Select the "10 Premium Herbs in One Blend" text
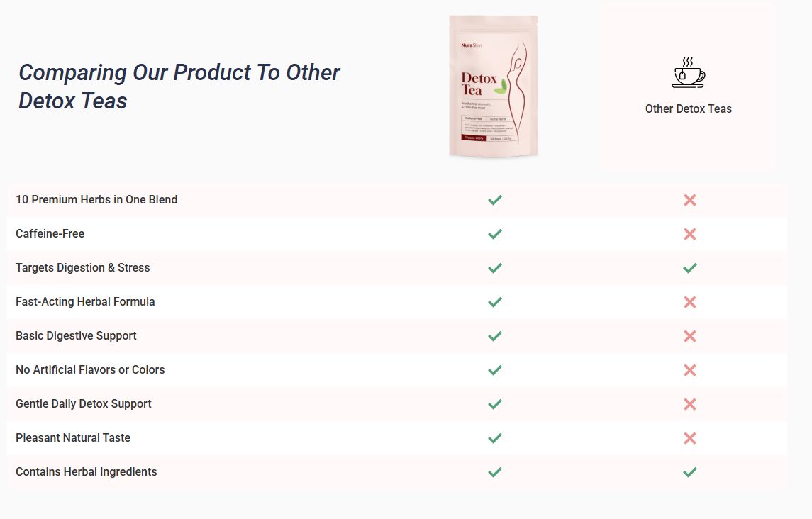The height and width of the screenshot is (519, 812). coord(96,199)
